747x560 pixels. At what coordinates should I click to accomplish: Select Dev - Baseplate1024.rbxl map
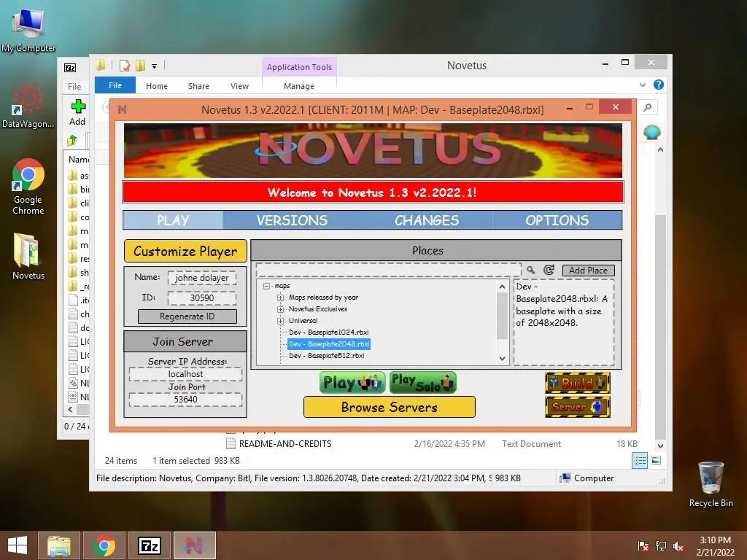tap(329, 332)
